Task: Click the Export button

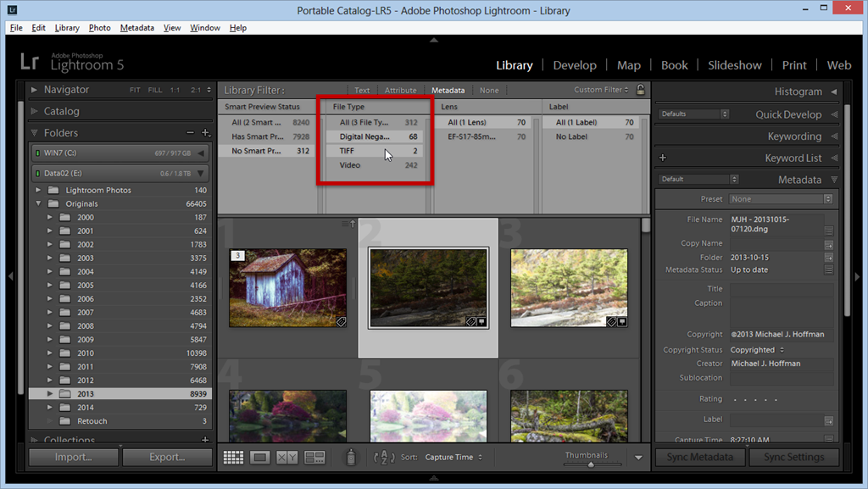Action: pos(167,457)
